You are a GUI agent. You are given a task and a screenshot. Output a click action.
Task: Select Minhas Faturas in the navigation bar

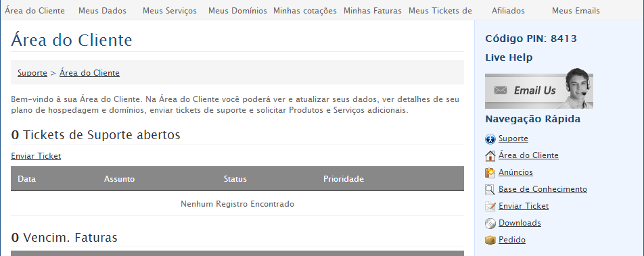coord(373,11)
